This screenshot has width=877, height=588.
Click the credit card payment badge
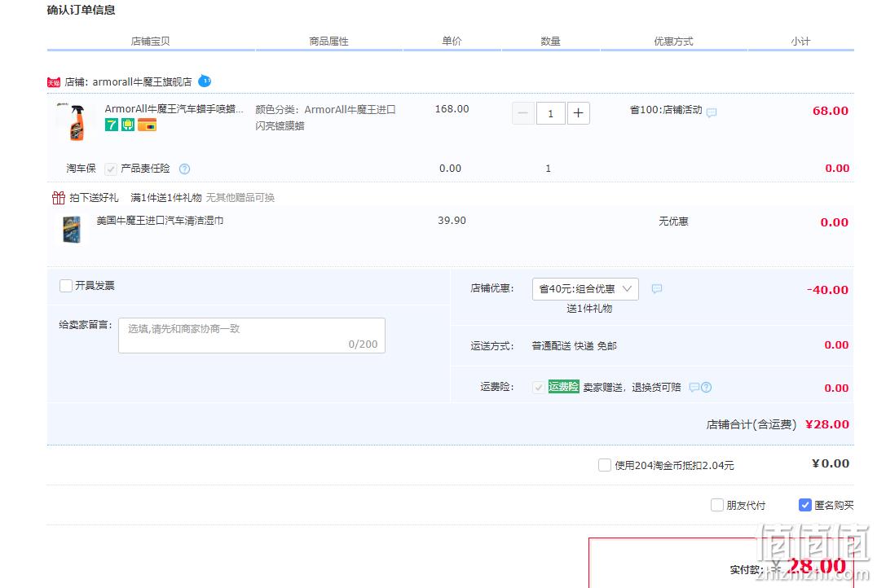pyautogui.click(x=147, y=125)
